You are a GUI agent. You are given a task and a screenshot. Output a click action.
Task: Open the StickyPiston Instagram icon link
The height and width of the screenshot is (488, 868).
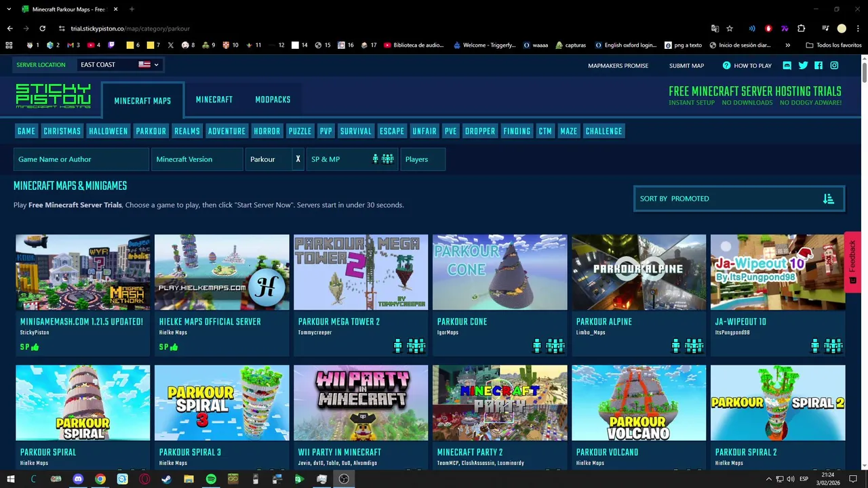[834, 66]
